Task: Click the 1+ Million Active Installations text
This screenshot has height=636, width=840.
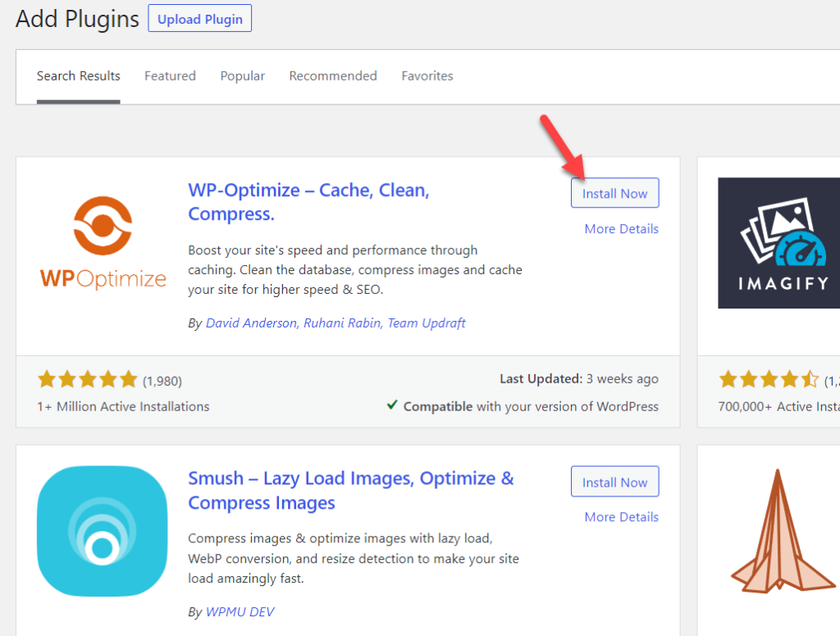Action: point(123,407)
